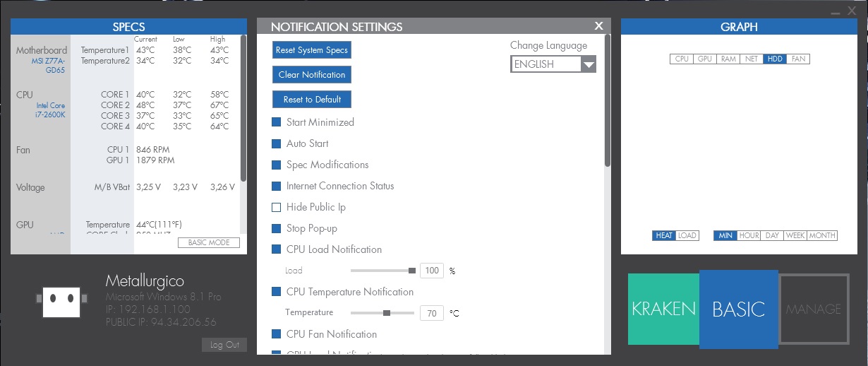868x366 pixels.
Task: Click the Log Out button
Action: (x=224, y=345)
